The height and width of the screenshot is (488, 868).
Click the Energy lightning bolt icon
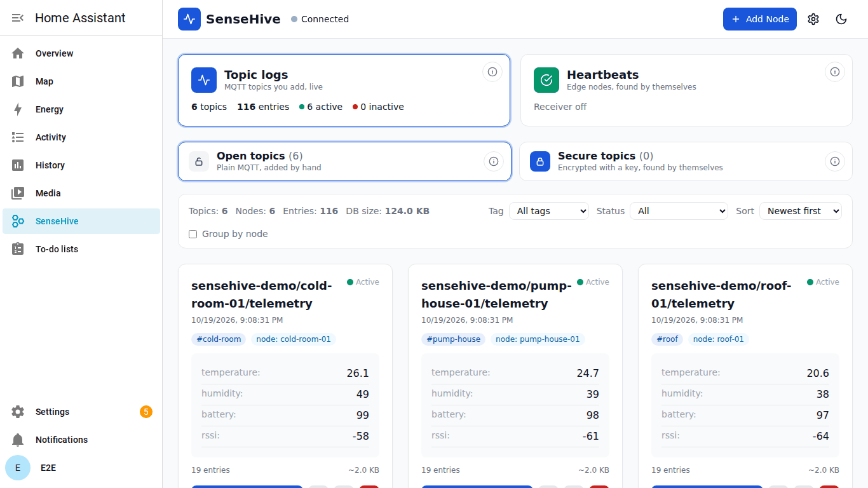18,109
